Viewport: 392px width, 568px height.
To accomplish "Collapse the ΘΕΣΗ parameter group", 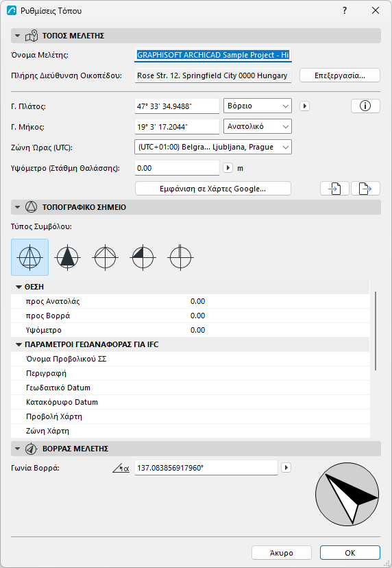I will 19,287.
